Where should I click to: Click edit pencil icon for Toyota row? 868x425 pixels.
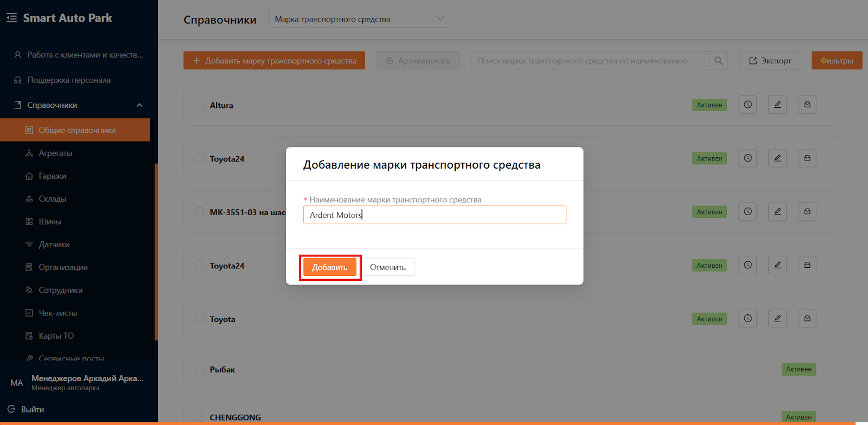pos(777,319)
